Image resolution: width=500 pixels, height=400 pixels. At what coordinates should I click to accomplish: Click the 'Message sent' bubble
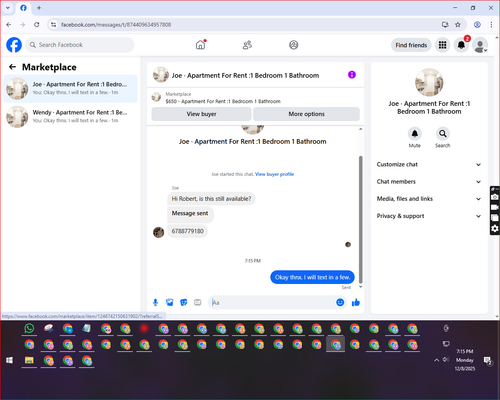coord(190,214)
